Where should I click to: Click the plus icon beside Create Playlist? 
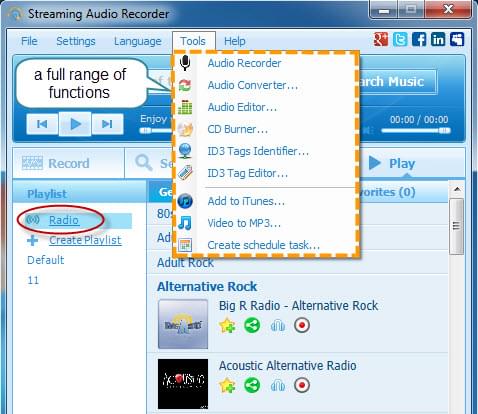(x=33, y=240)
